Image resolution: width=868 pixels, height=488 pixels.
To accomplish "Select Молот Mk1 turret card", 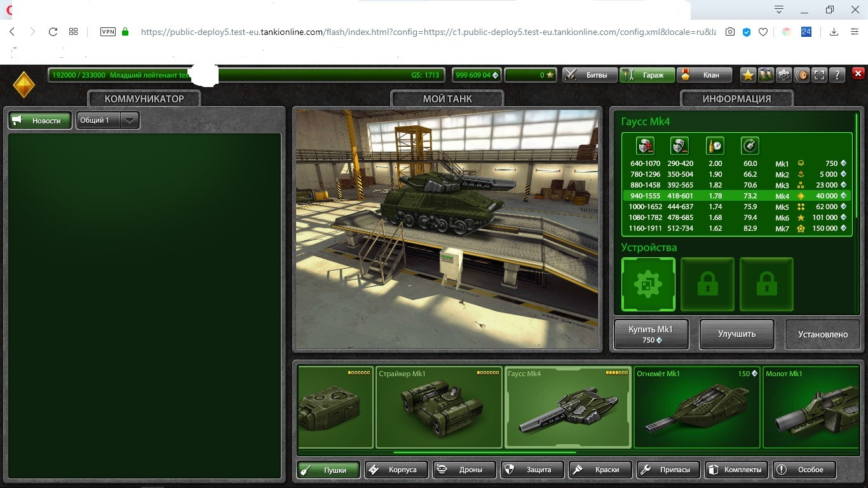I will (811, 407).
